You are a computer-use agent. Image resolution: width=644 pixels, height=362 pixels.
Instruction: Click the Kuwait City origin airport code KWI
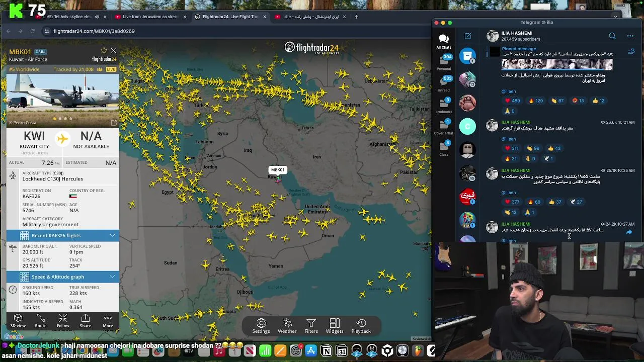click(x=34, y=136)
